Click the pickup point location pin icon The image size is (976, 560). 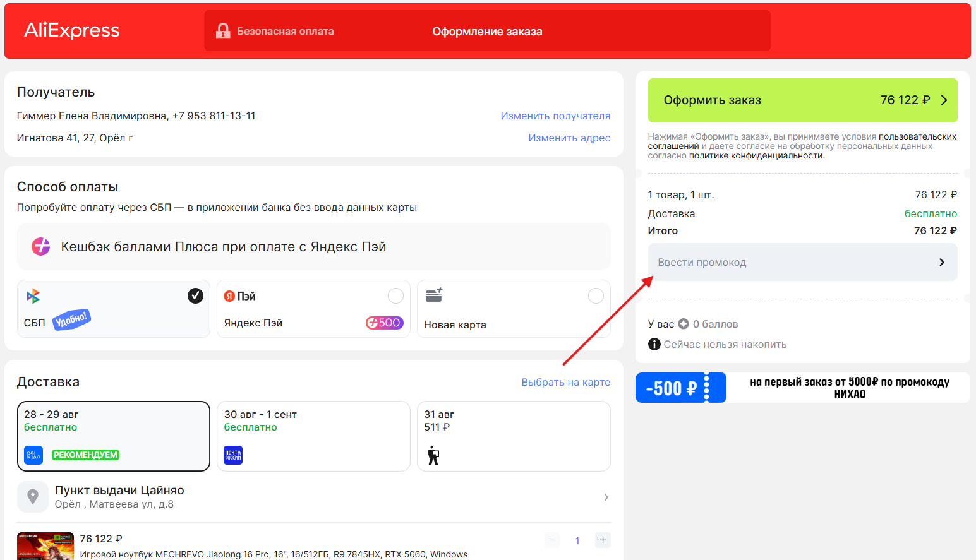click(33, 497)
